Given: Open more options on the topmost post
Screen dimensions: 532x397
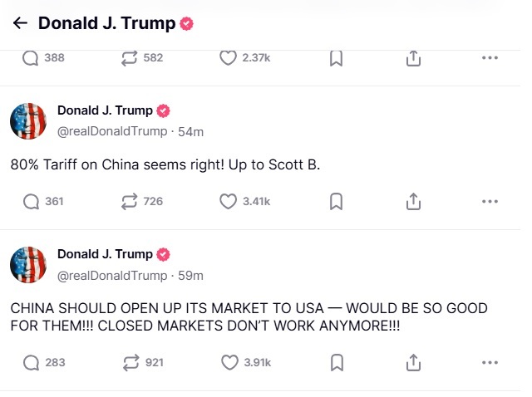Looking at the screenshot, I should tap(490, 57).
